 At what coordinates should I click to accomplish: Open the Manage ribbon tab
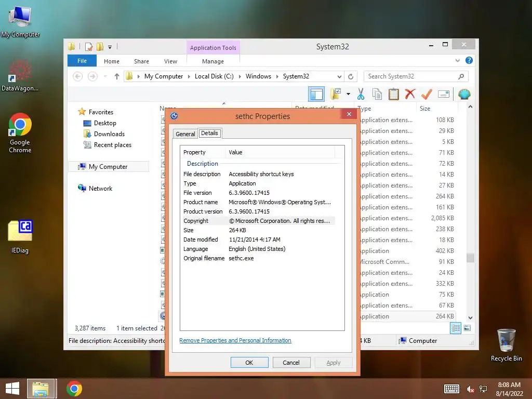click(212, 61)
